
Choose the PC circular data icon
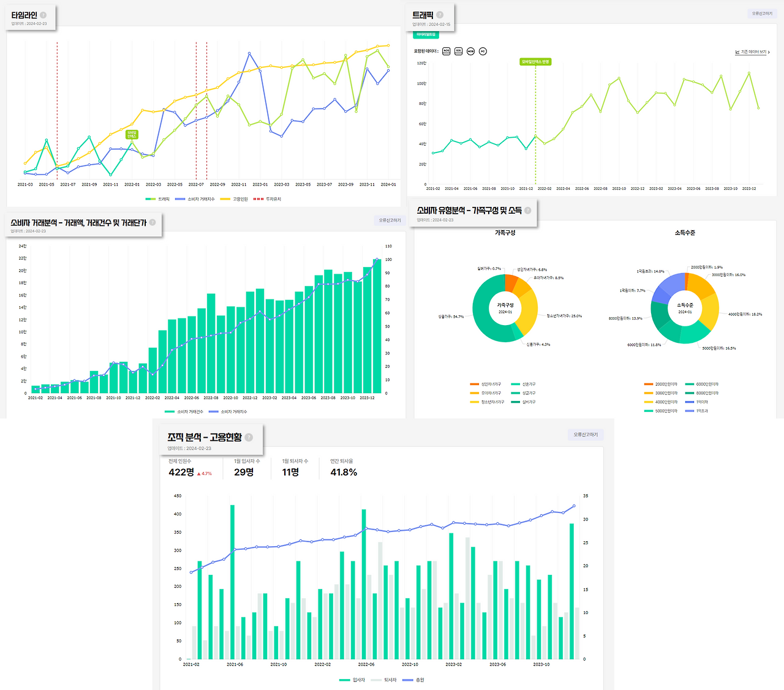(x=483, y=51)
